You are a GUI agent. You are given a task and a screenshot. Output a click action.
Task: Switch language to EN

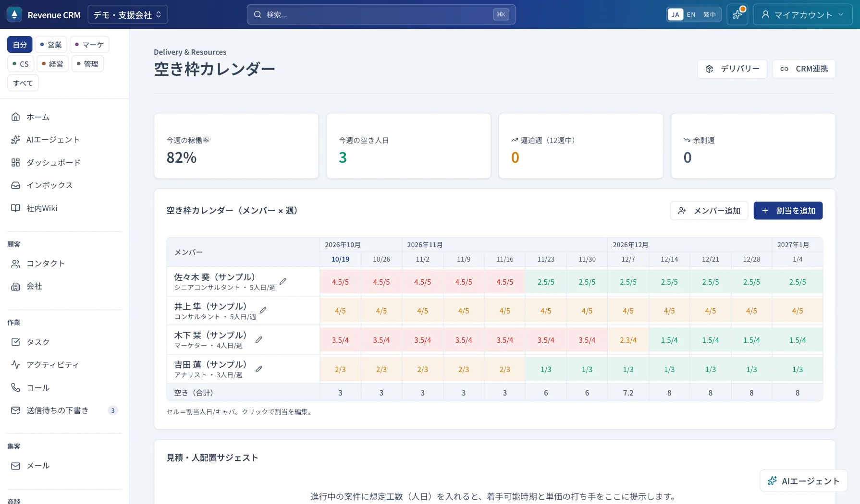691,14
